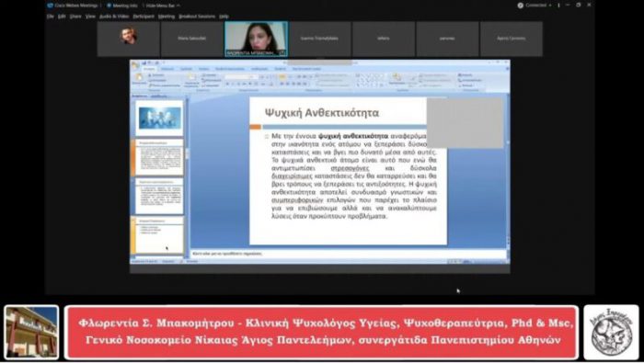Click the slide body text paragraph
644x363 pixels.
click(x=353, y=176)
